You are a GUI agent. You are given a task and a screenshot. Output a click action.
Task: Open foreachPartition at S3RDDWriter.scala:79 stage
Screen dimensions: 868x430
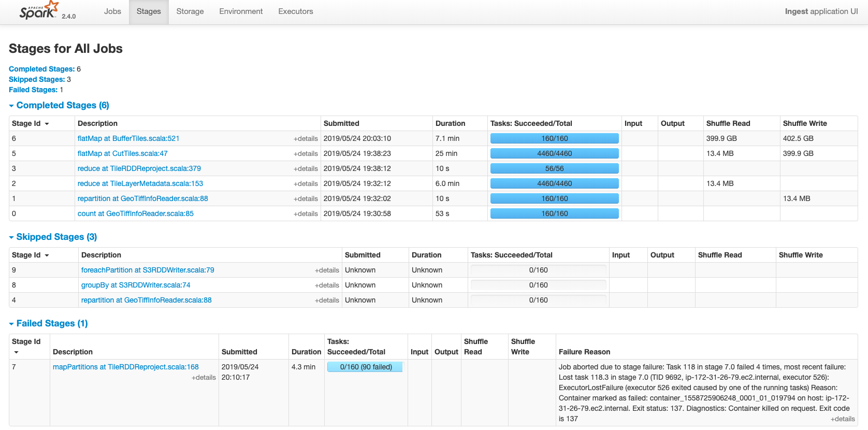148,270
